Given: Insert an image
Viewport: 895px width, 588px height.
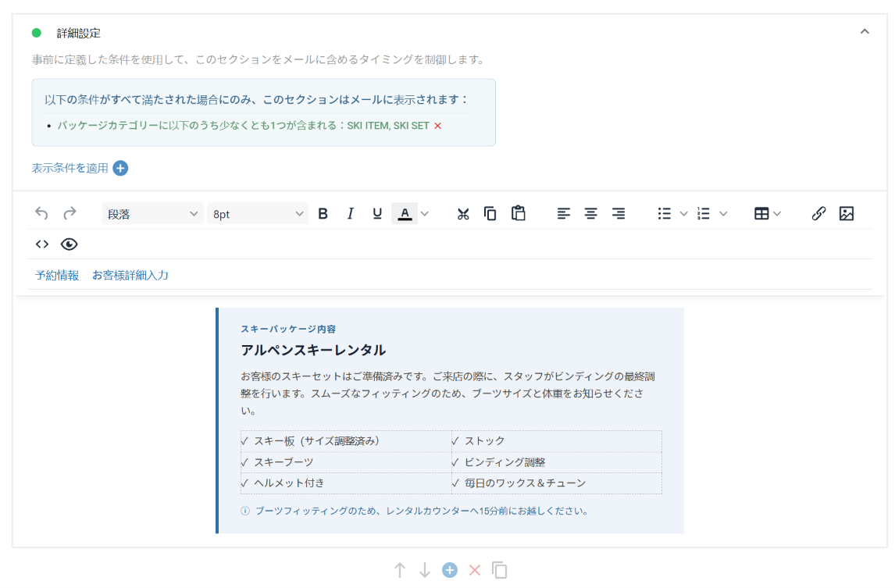Looking at the screenshot, I should 847,213.
